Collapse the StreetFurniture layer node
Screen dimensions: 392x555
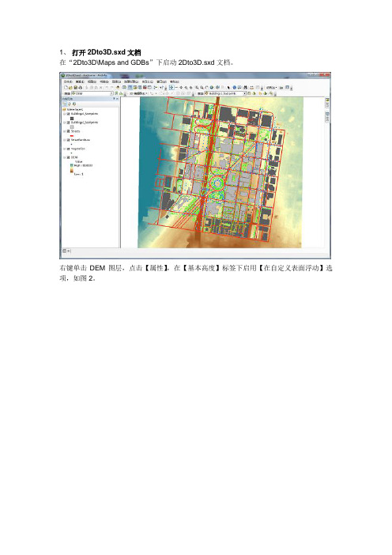(x=64, y=140)
